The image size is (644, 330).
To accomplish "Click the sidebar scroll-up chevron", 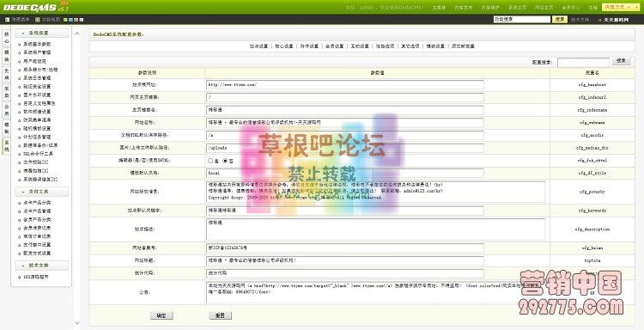I will point(77,34).
